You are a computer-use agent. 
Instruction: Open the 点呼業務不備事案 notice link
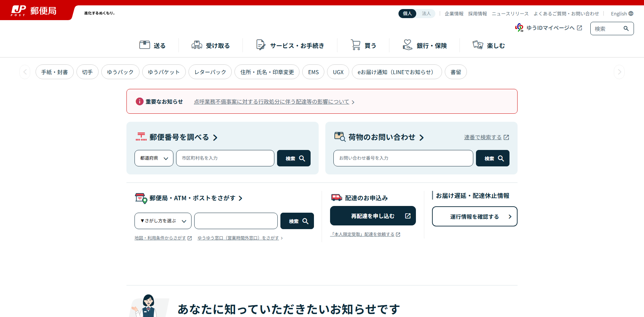click(x=272, y=102)
